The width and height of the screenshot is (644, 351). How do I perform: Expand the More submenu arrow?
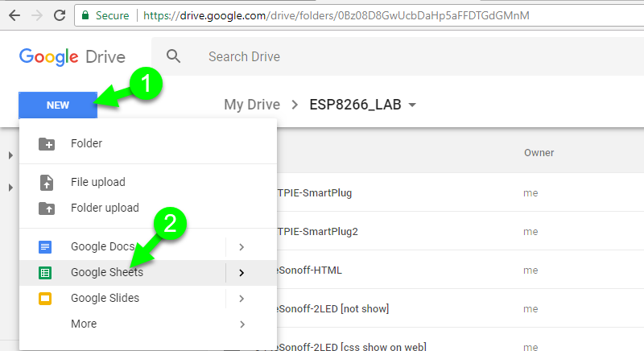(242, 324)
